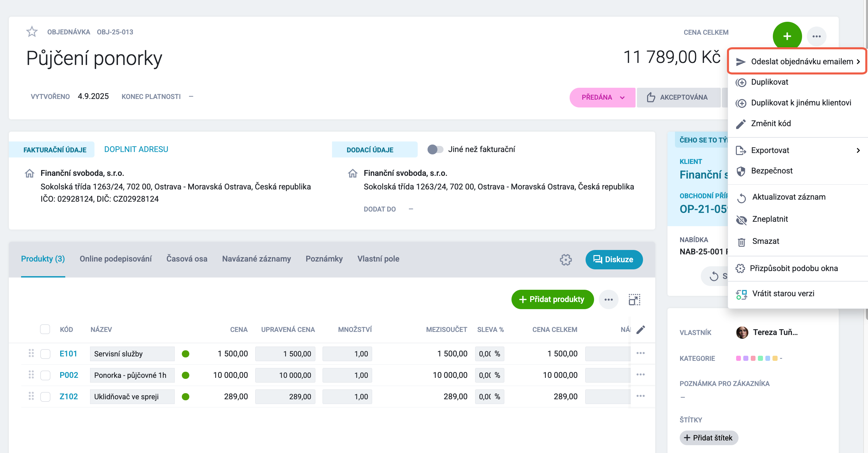Switch to Časová osa tab
Screen dimensions: 868x453
(x=187, y=259)
